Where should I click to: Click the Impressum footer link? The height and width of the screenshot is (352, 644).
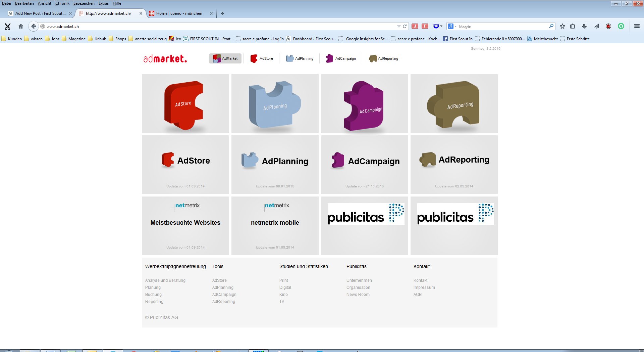pyautogui.click(x=424, y=288)
